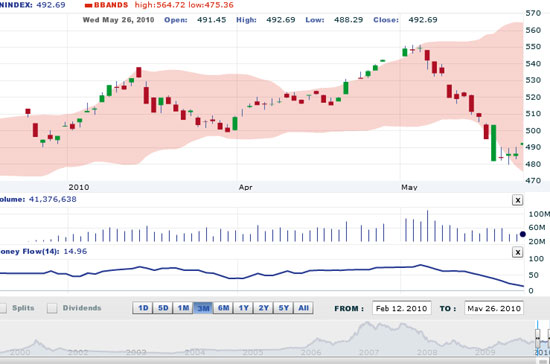Select the 6M time range
Screen dimensions: 550x364
223,308
